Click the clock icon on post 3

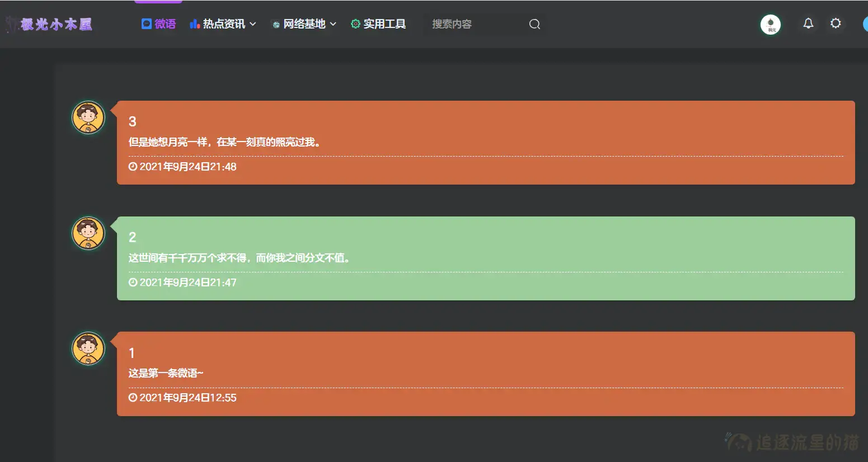[x=132, y=166]
